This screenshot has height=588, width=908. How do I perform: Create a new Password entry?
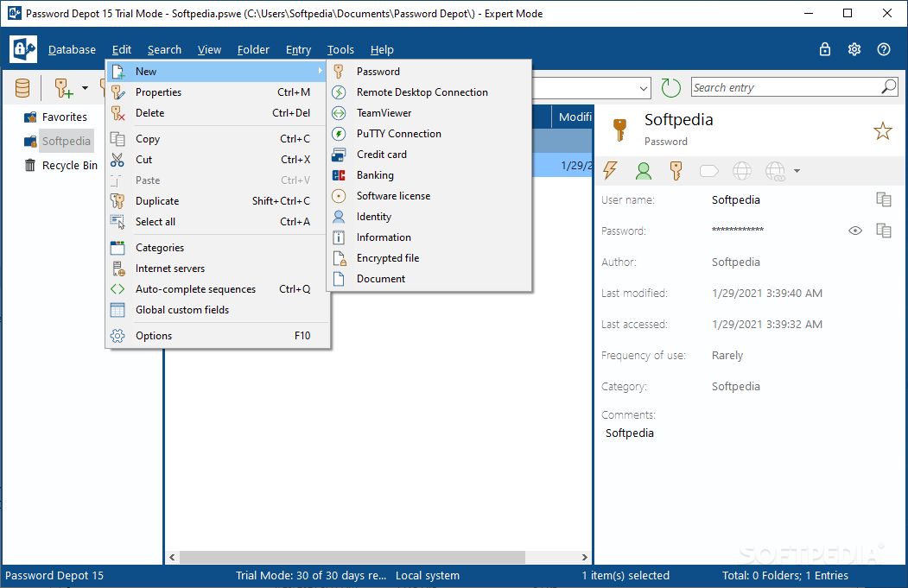click(x=429, y=71)
